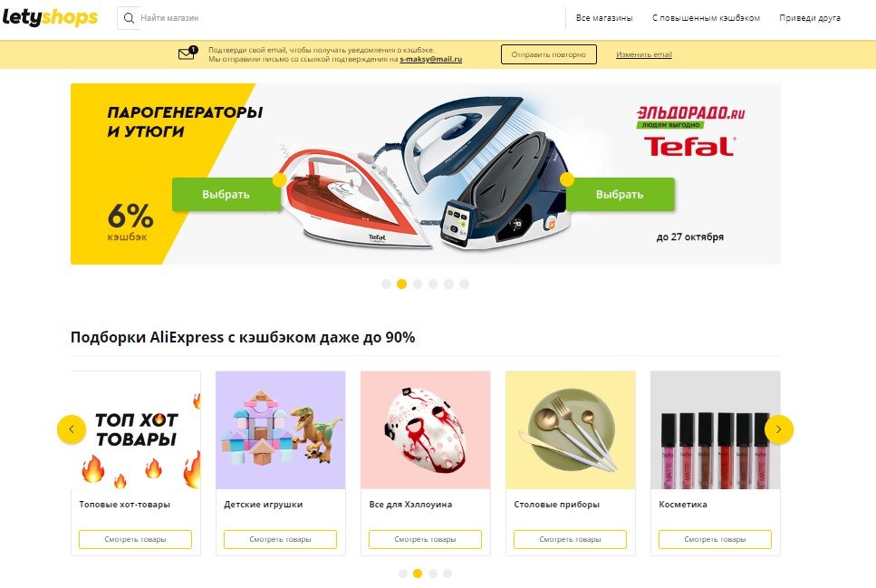Click the LetyShops logo
Viewport: 876px width, 588px height.
tap(50, 17)
